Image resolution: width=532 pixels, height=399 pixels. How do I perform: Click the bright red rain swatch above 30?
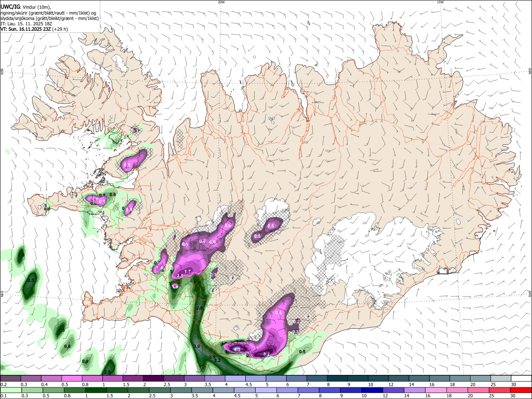click(521, 390)
